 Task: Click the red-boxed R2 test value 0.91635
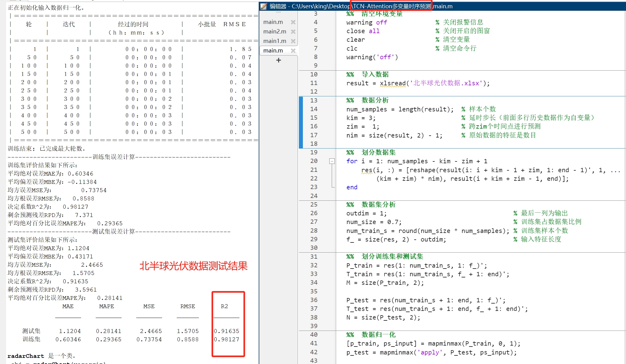point(226,331)
